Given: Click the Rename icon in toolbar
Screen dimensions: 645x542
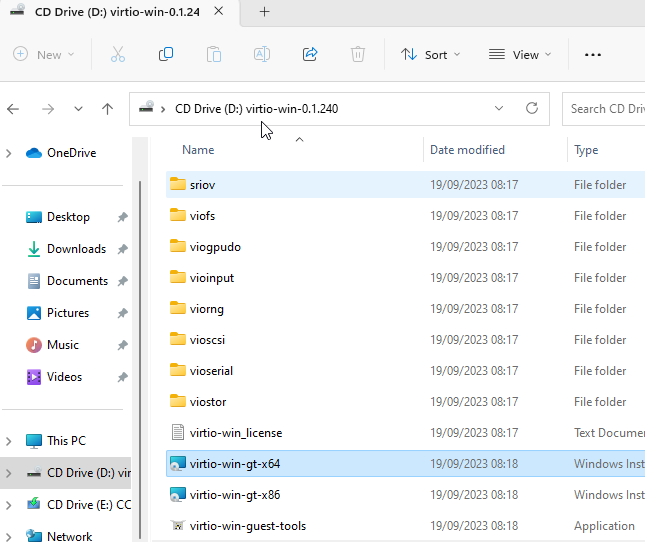Looking at the screenshot, I should (x=262, y=54).
